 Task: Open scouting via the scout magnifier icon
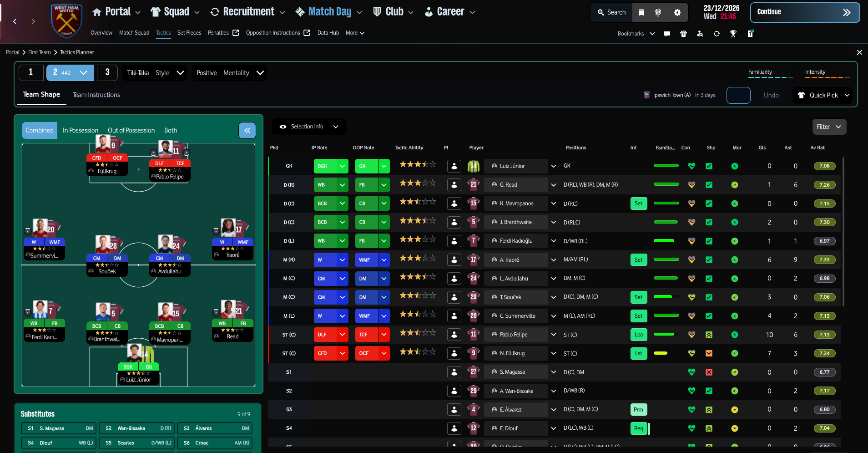click(700, 34)
